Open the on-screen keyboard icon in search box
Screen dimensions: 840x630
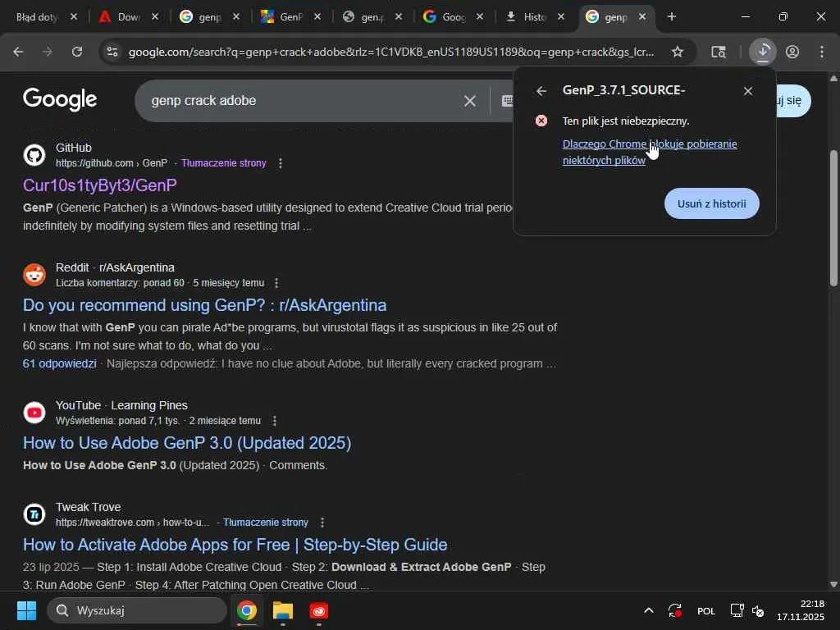point(507,101)
